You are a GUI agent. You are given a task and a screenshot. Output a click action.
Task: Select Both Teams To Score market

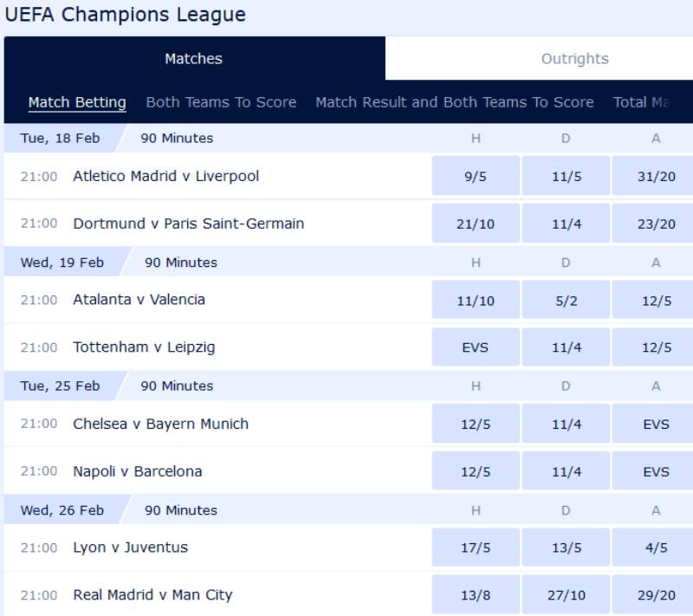tap(221, 102)
